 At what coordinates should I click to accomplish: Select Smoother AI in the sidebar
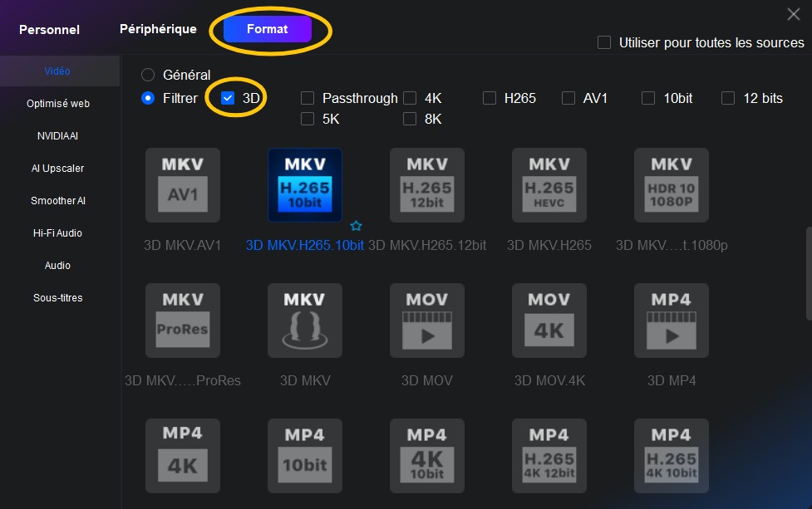click(58, 201)
